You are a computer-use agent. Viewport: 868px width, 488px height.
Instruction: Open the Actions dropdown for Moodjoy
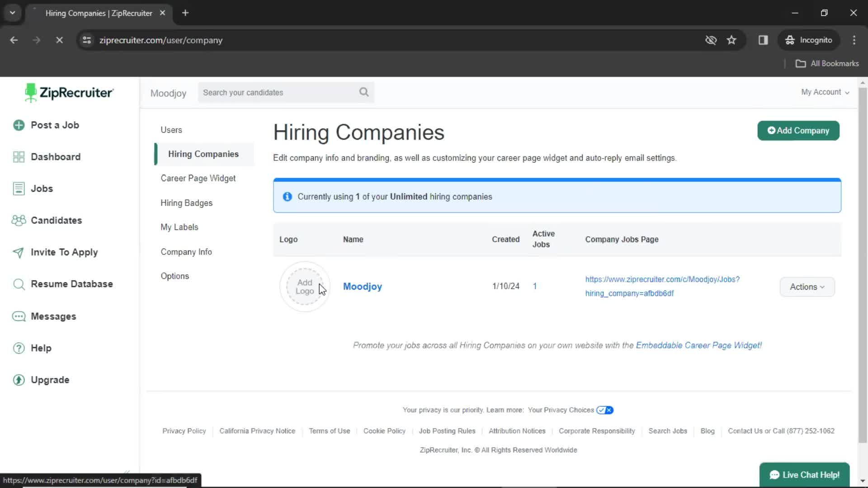pyautogui.click(x=807, y=287)
